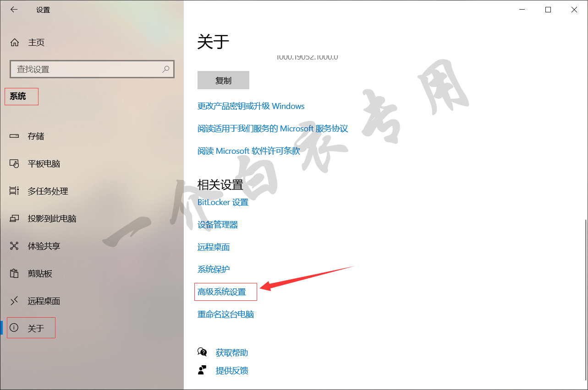Screen dimensions: 588x390
Task: Select the Tablet (平板电脑) icon
Action: tap(14, 163)
